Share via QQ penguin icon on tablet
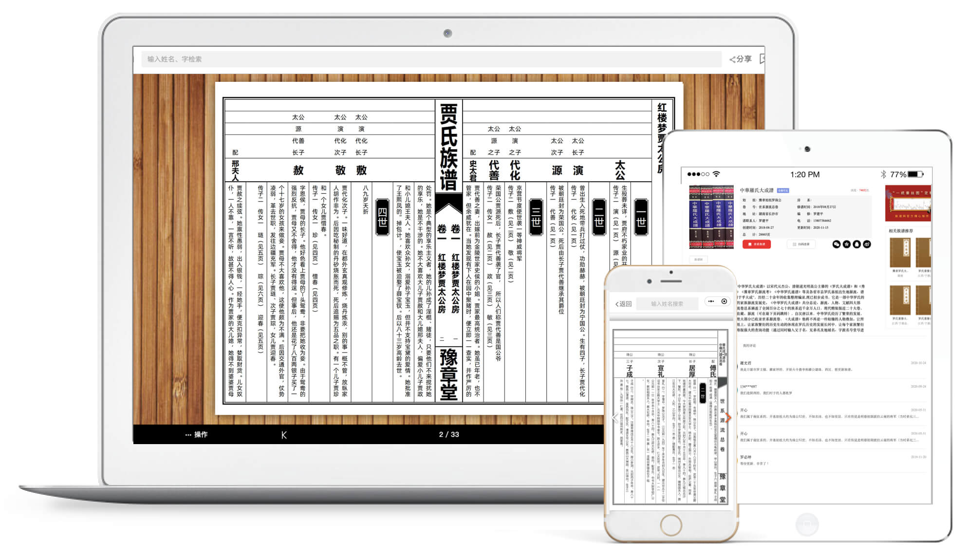This screenshot has height=560, width=966. pyautogui.click(x=857, y=244)
